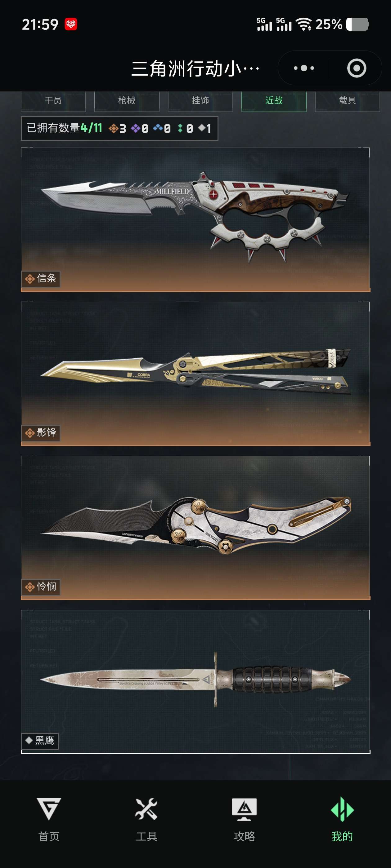Open the 信条 knuckle knife card
The width and height of the screenshot is (391, 868).
(x=195, y=220)
